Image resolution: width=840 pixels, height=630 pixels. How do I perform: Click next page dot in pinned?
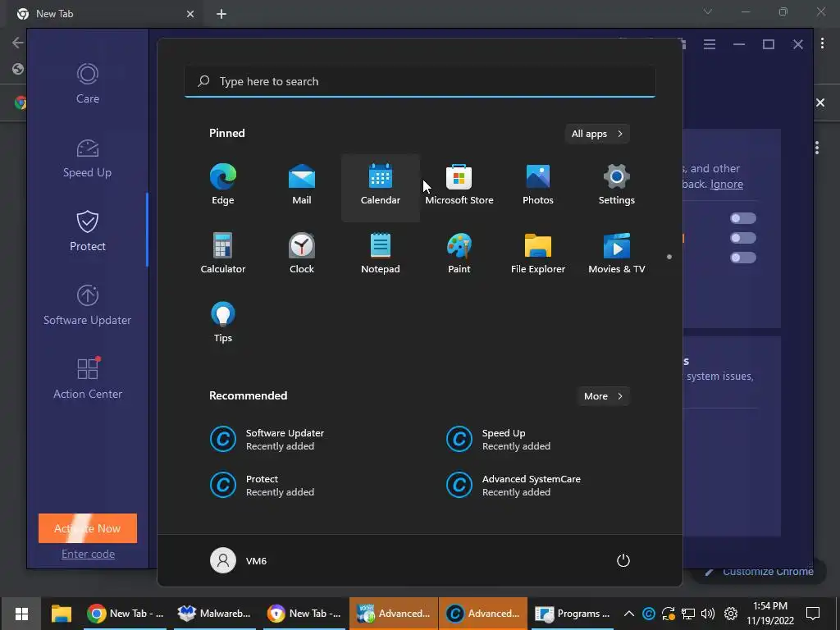point(669,257)
